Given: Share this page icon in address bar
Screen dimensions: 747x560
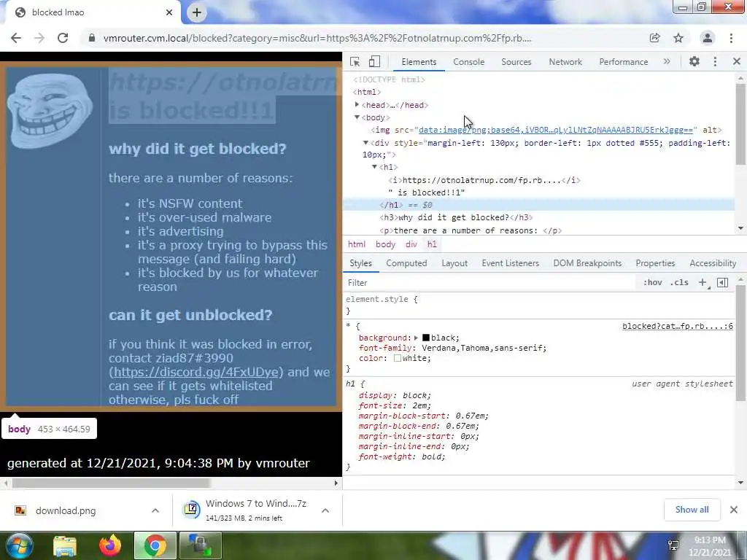Looking at the screenshot, I should coord(654,38).
